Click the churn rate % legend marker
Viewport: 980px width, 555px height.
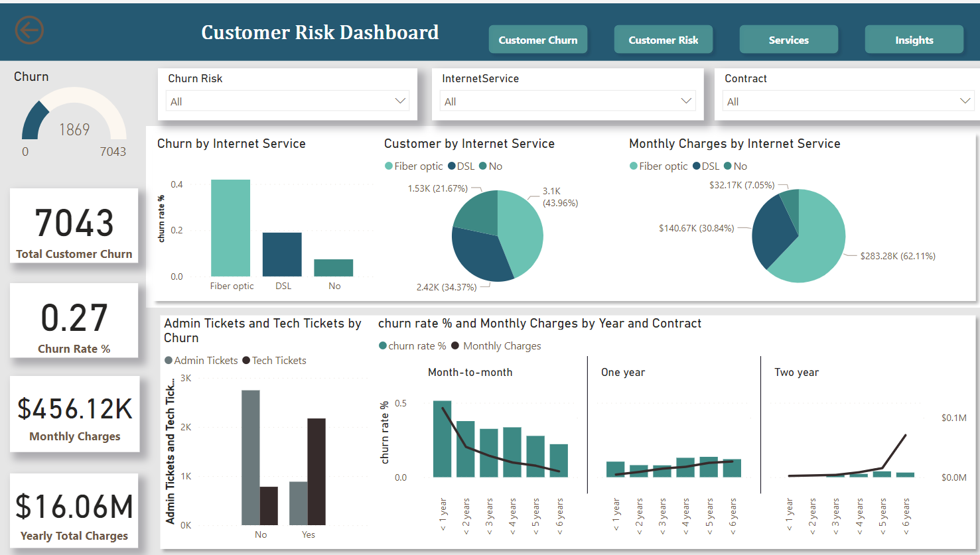tap(383, 346)
